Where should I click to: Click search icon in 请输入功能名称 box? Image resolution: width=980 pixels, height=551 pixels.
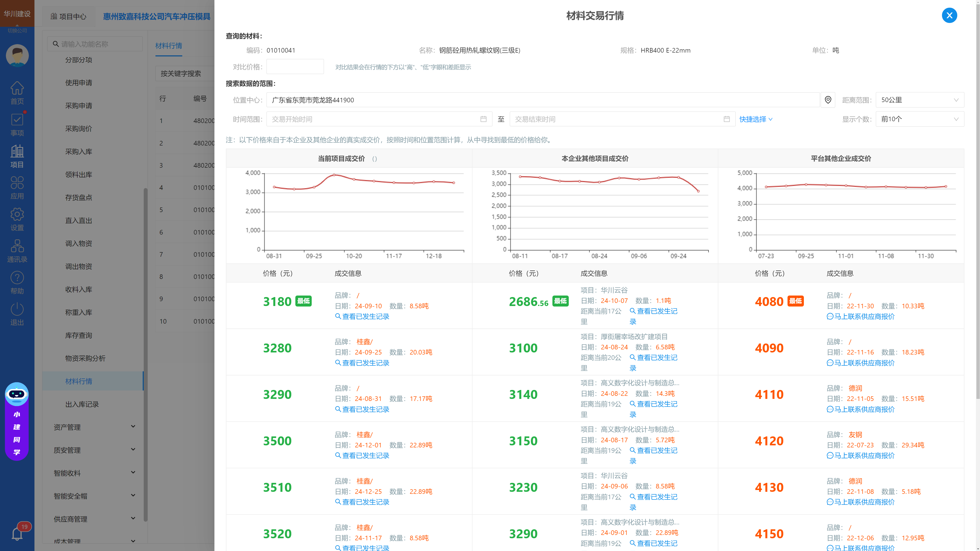point(56,44)
